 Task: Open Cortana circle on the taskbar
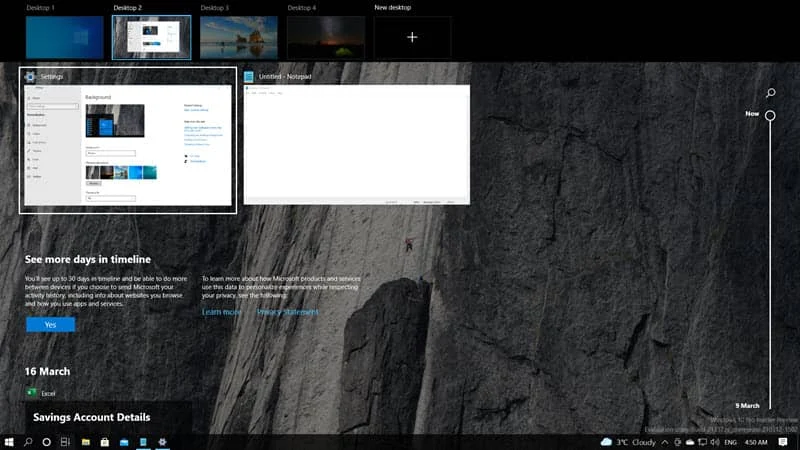[46, 442]
